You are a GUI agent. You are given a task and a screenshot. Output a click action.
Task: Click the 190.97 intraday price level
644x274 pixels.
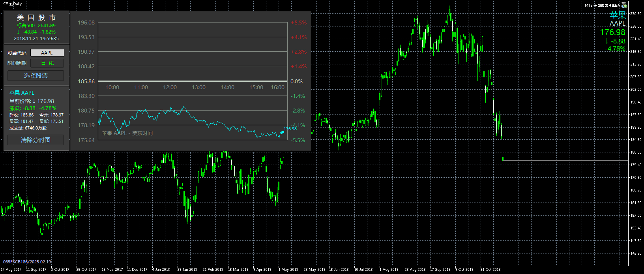(86, 52)
